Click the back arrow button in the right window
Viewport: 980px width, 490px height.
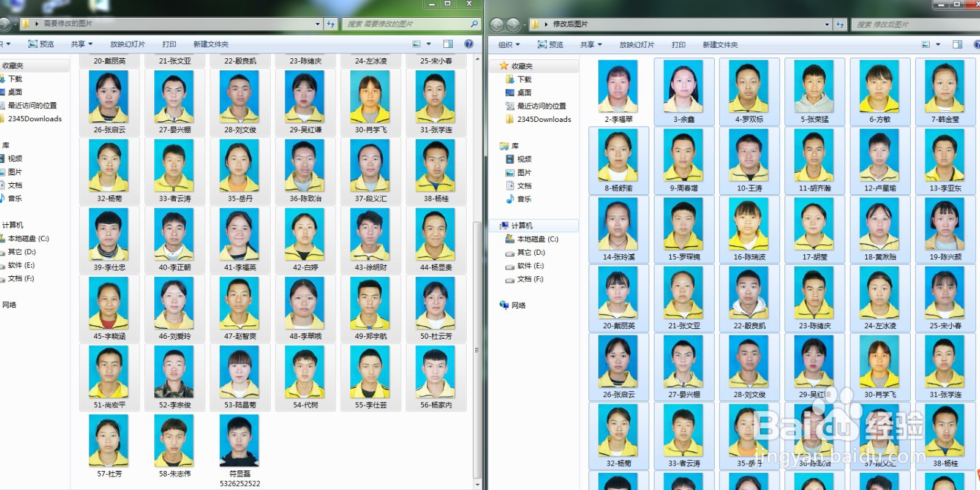(x=497, y=24)
